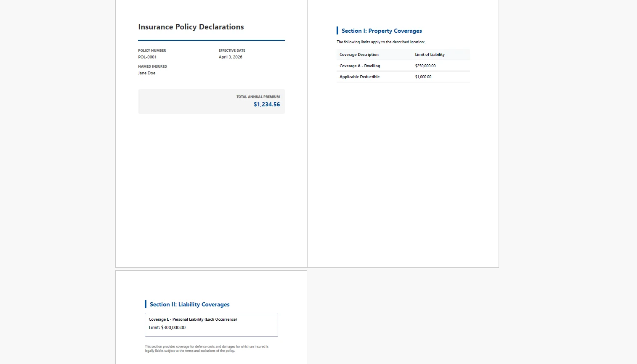
Task: Select the EFFECTIVE DATE label
Action: pyautogui.click(x=232, y=50)
